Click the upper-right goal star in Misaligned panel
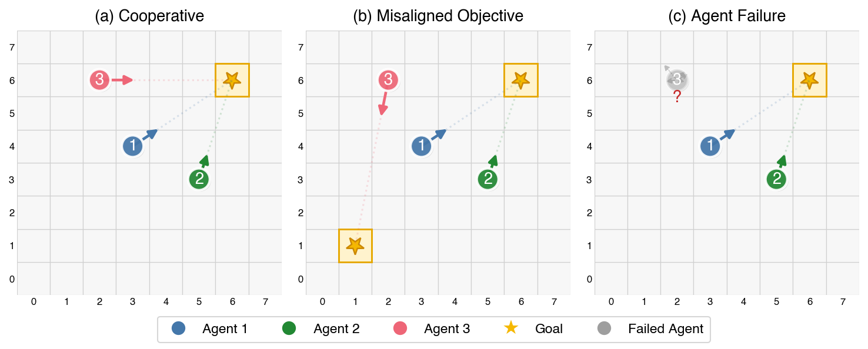This screenshot has height=349, width=868. 520,80
